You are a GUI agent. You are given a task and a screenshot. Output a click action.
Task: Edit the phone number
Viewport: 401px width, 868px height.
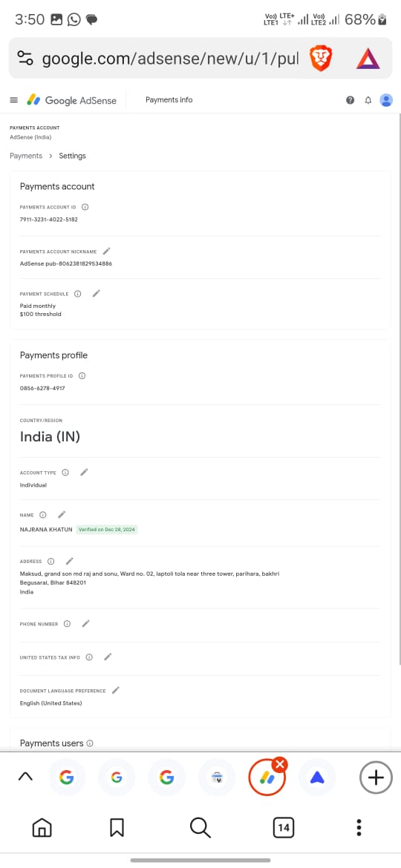pyautogui.click(x=85, y=623)
